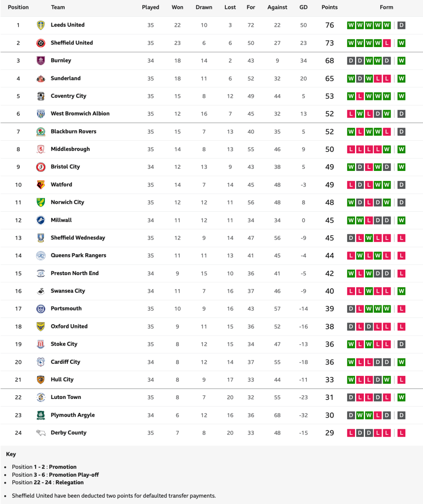Open the Derby County team link
The height and width of the screenshot is (504, 423).
(x=68, y=433)
